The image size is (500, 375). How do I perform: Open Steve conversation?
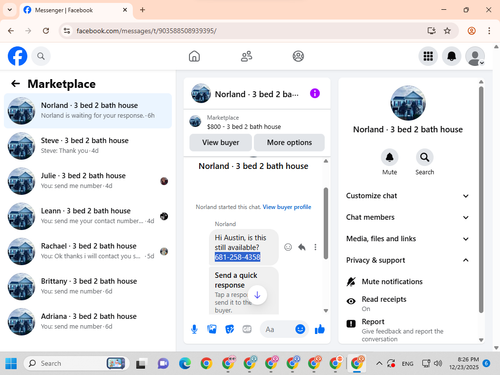point(88,146)
